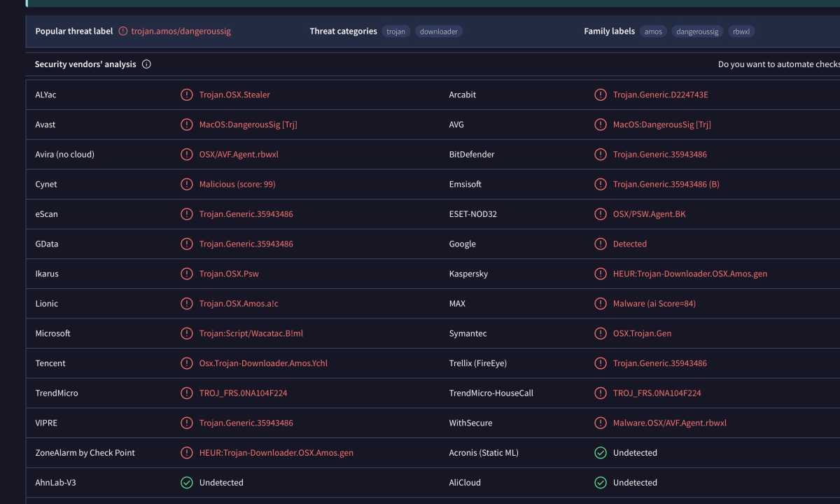This screenshot has height=504, width=840.
Task: Click the eScan detection alert icon
Action: pos(186,214)
